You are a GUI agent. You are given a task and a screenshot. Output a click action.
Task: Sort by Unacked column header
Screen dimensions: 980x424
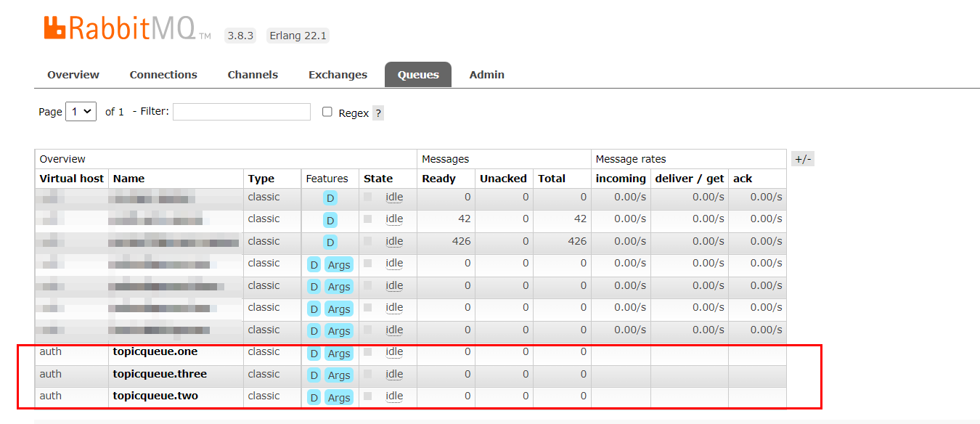point(503,179)
